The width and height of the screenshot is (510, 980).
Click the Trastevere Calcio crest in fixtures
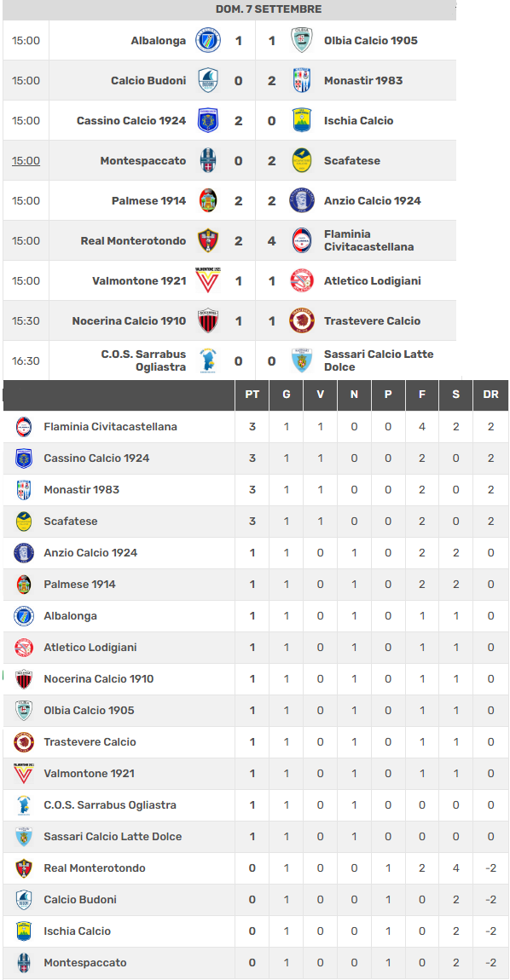pyautogui.click(x=302, y=320)
